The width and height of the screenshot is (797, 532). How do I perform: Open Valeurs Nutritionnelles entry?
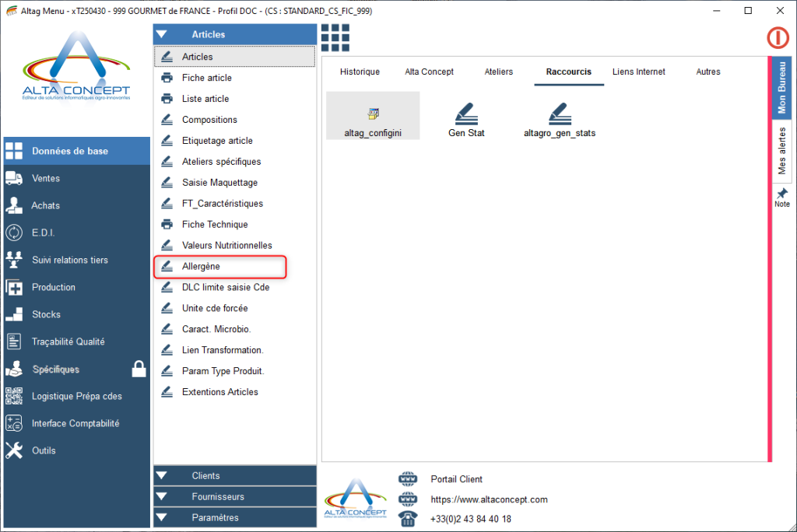pyautogui.click(x=226, y=245)
